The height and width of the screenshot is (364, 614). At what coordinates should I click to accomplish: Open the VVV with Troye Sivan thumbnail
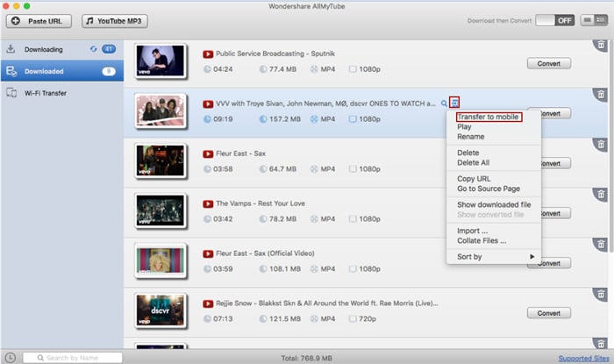(161, 111)
